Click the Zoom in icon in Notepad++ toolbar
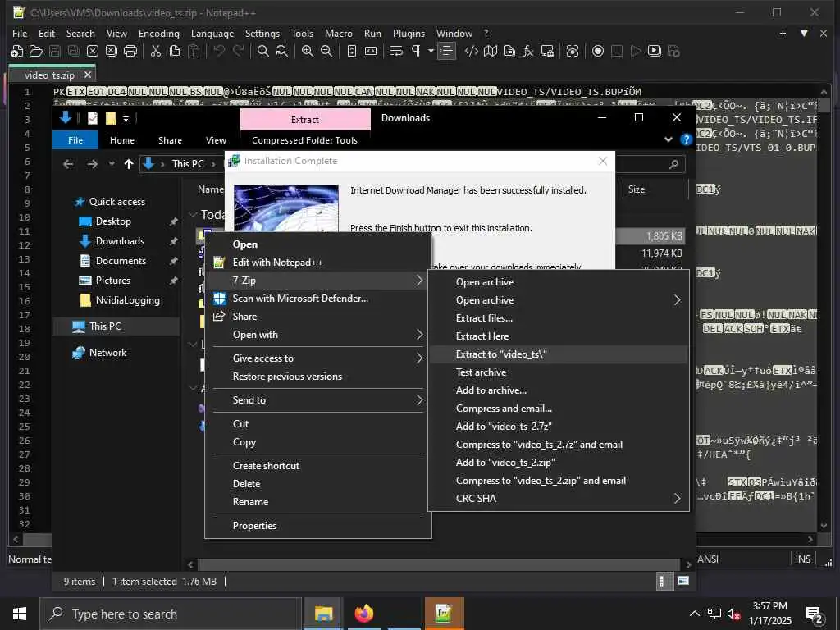 tap(308, 52)
